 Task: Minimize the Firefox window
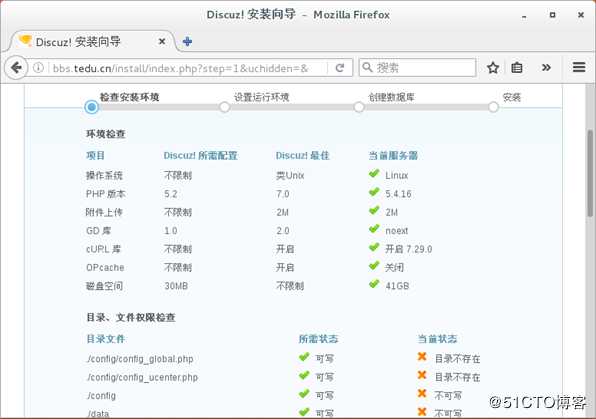(x=524, y=16)
